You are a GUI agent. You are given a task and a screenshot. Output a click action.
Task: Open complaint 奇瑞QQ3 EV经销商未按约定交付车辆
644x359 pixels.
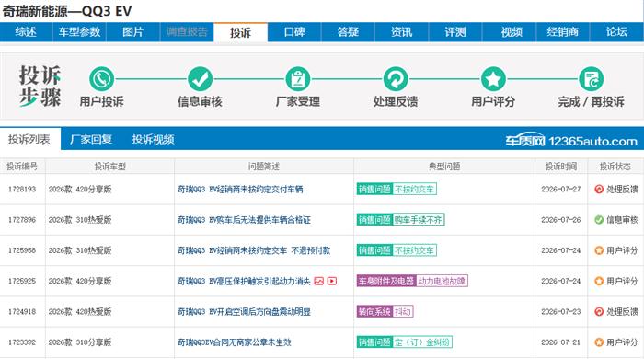[240, 189]
